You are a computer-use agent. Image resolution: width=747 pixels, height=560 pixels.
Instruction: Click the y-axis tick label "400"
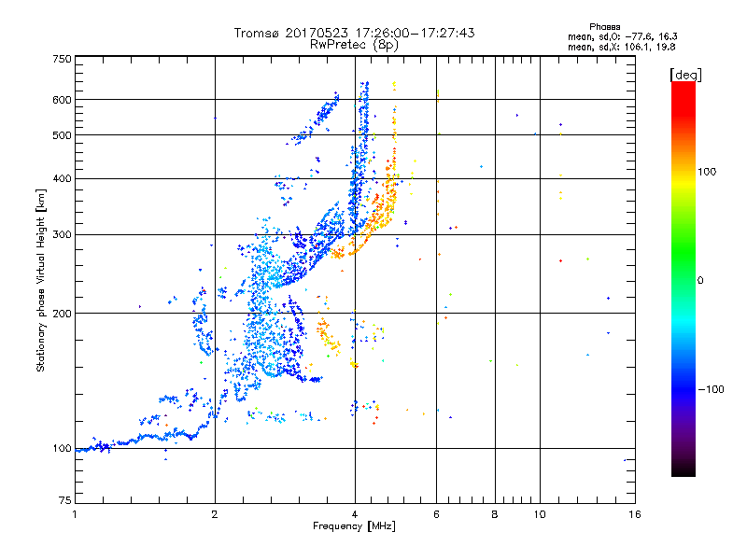point(62,178)
